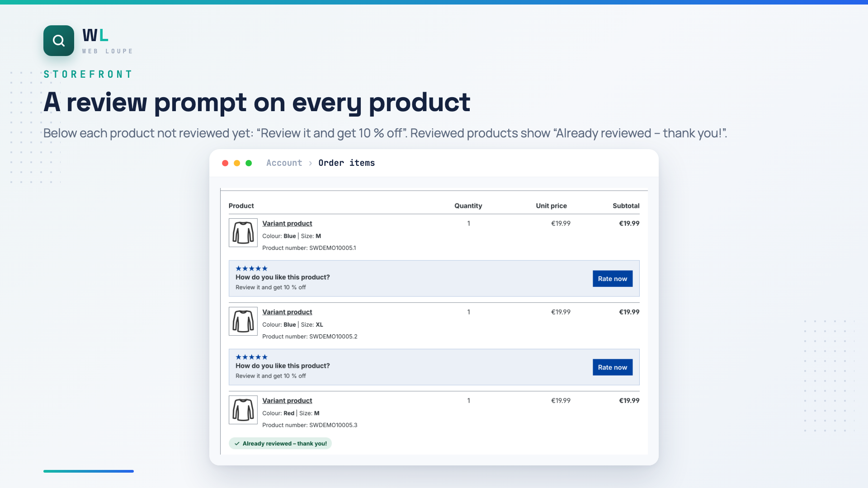Click the sweater thumbnail for Blue size M
This screenshot has width=868, height=488.
(243, 233)
